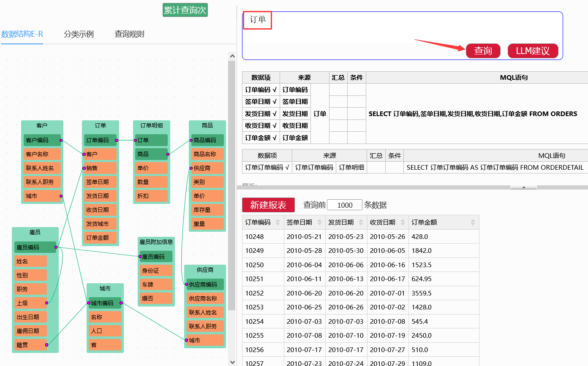
Task: Sort by 发货日期 column sort arrows
Action: (361, 222)
